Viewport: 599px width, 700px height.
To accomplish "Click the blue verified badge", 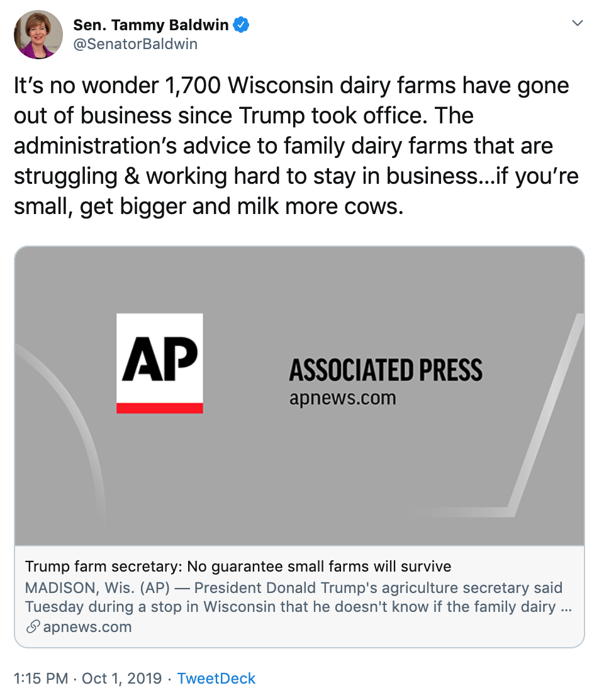I will tap(242, 25).
